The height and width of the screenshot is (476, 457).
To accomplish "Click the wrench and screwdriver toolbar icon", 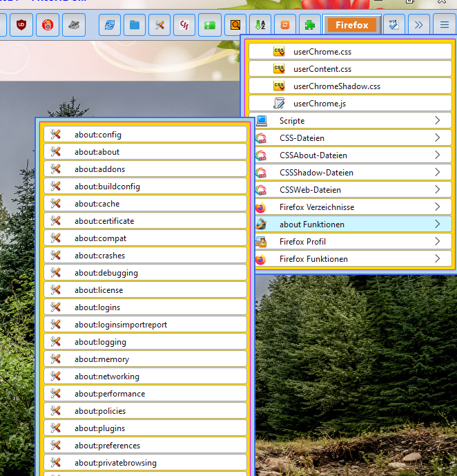I will point(159,26).
